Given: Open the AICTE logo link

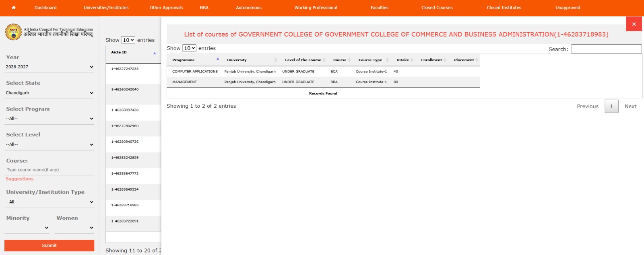Looking at the screenshot, I should tap(49, 32).
